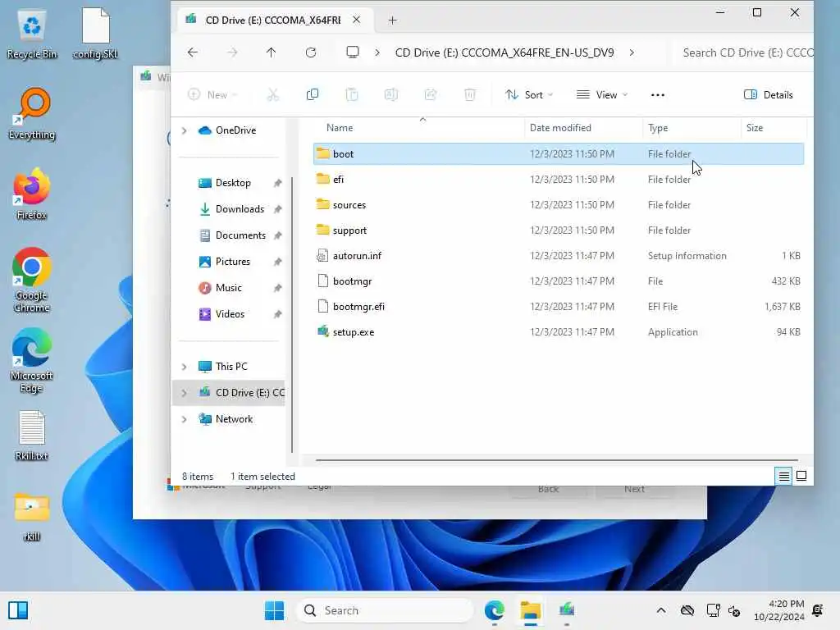Expand the This PC tree node
840x630 pixels.
coord(185,367)
